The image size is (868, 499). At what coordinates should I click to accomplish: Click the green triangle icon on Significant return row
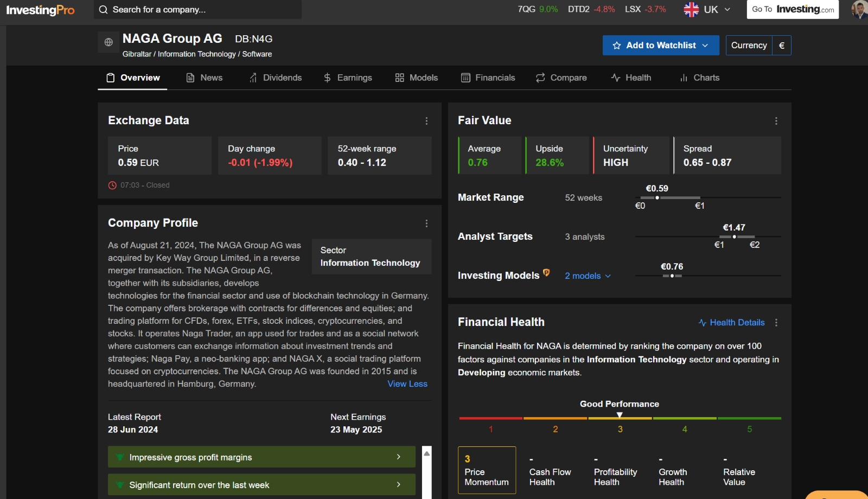[x=120, y=485]
